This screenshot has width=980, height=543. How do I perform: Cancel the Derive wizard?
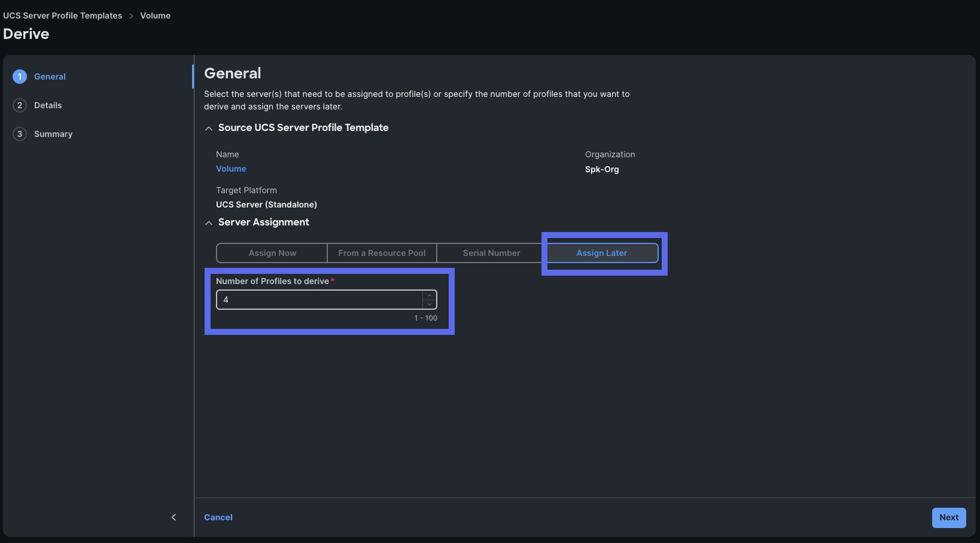tap(218, 517)
